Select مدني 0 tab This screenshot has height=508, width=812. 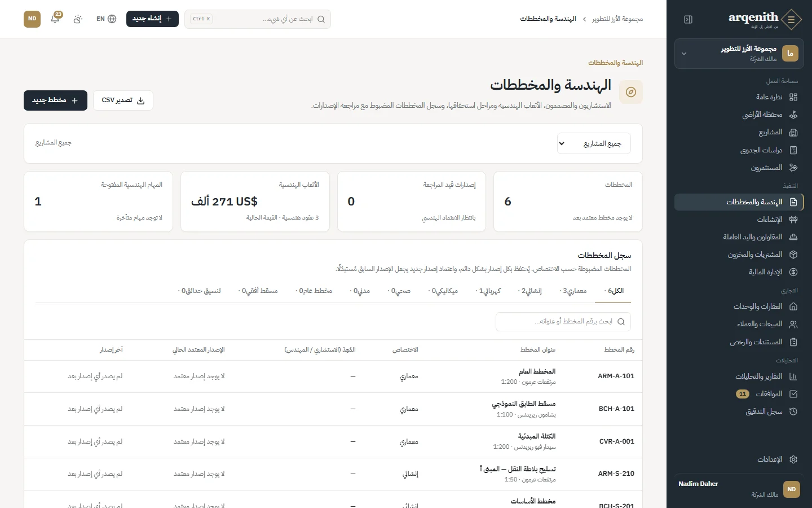coord(360,291)
